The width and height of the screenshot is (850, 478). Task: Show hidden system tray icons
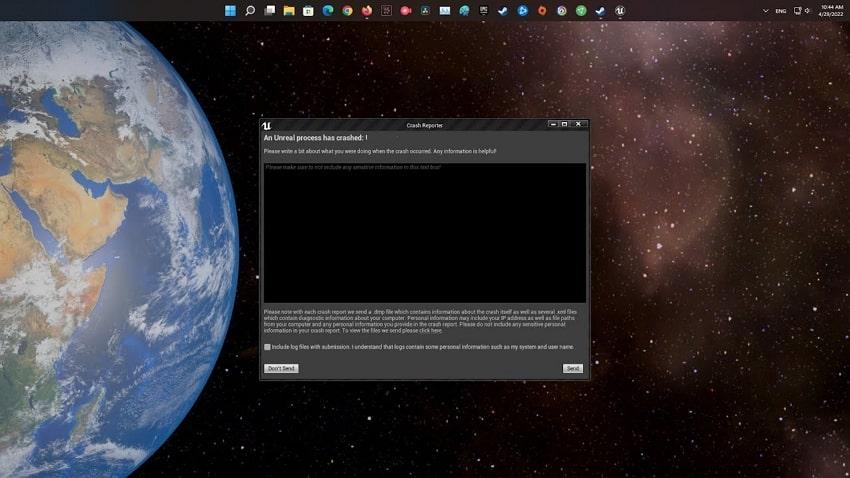click(765, 11)
